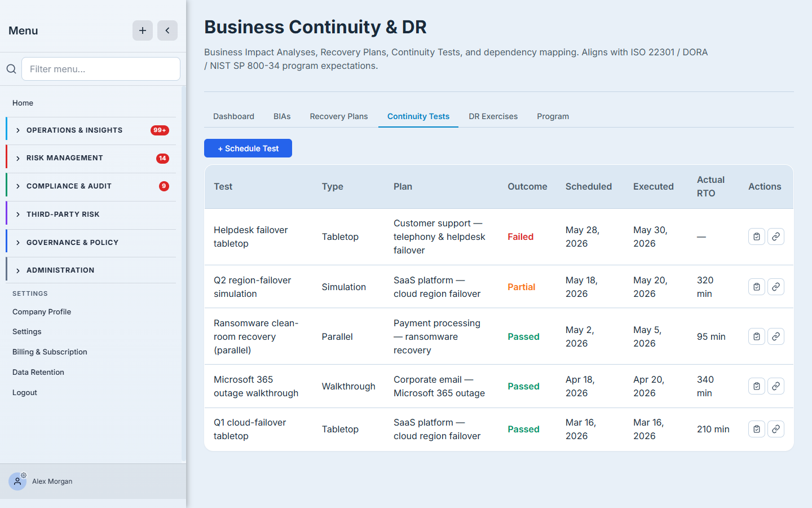Click 'Corporate email — Microsoft 365 outage' plan
The width and height of the screenshot is (812, 508).
click(x=439, y=386)
